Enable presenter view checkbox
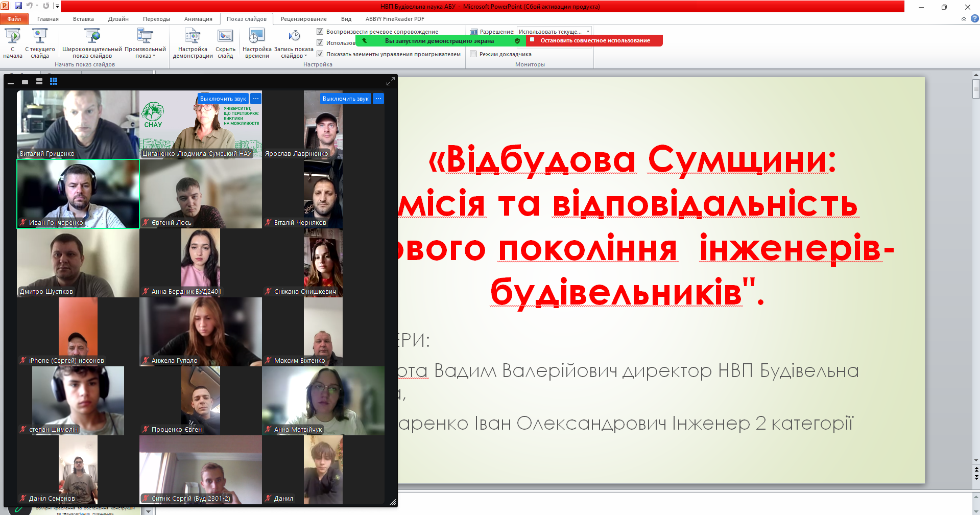 tap(473, 54)
